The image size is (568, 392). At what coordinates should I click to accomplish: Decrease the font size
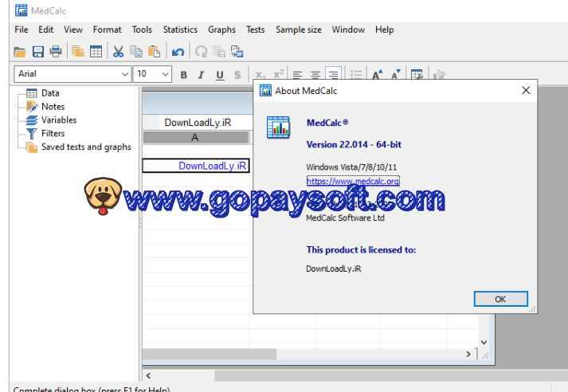(x=396, y=74)
